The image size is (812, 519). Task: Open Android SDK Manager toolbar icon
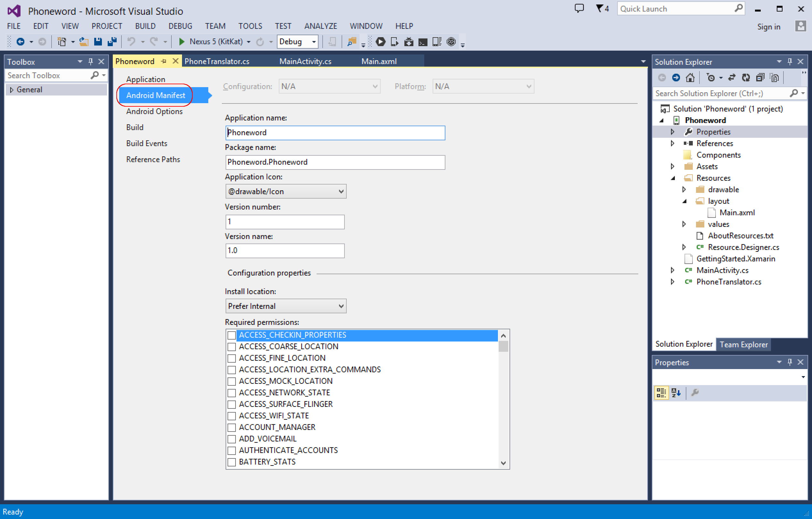coord(409,41)
